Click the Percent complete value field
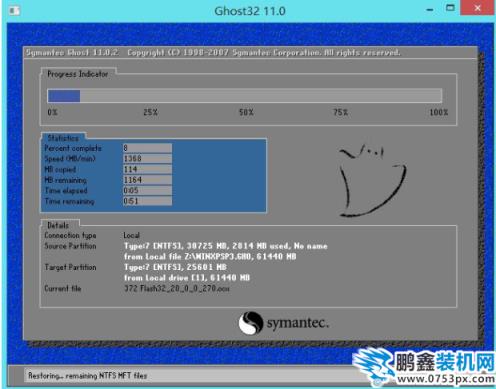Image resolution: width=496 pixels, height=389 pixels. click(x=147, y=148)
